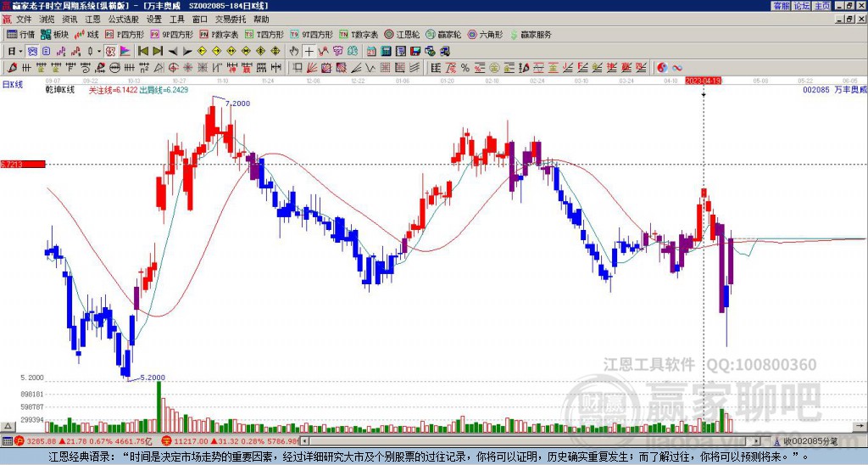Expand the candlestick style dropdown arrow

tap(99, 52)
